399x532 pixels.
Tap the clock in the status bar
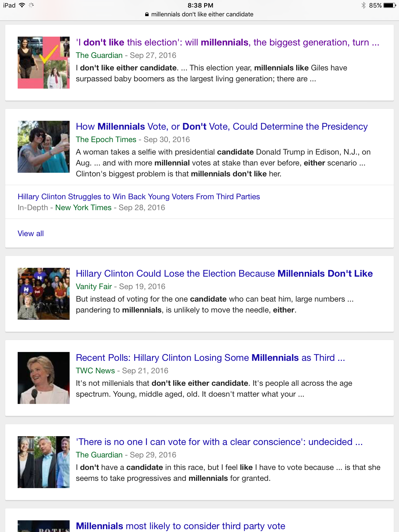click(x=200, y=5)
